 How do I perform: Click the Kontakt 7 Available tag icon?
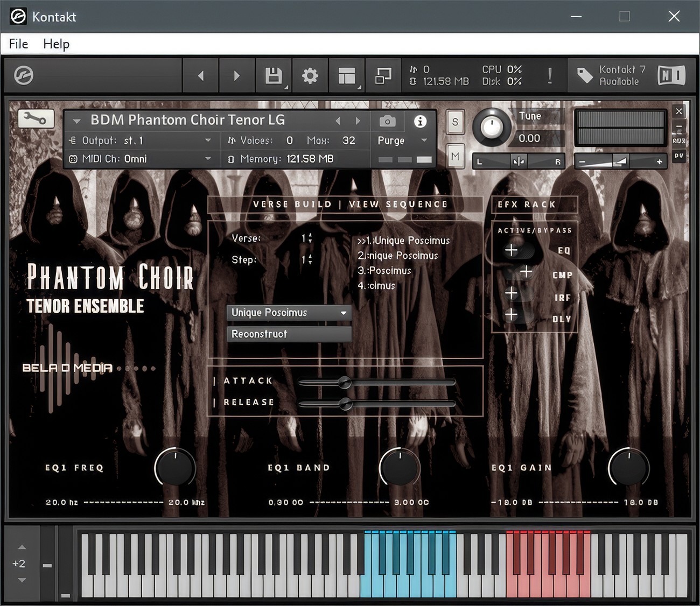pyautogui.click(x=585, y=76)
